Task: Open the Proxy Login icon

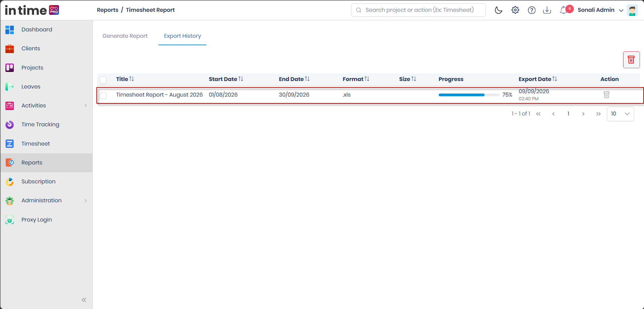Action: coord(9,220)
